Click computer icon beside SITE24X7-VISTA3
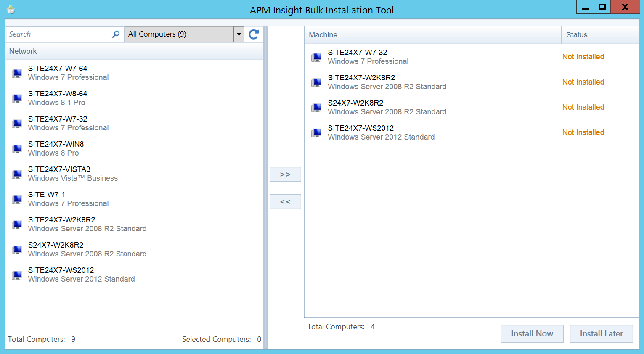Viewport: 644px width, 354px height. (17, 174)
